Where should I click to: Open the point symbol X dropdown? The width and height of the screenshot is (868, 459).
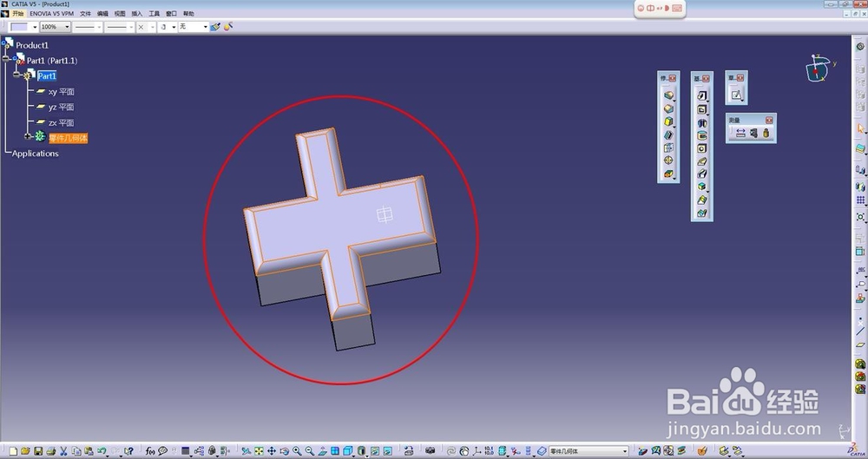(x=146, y=27)
